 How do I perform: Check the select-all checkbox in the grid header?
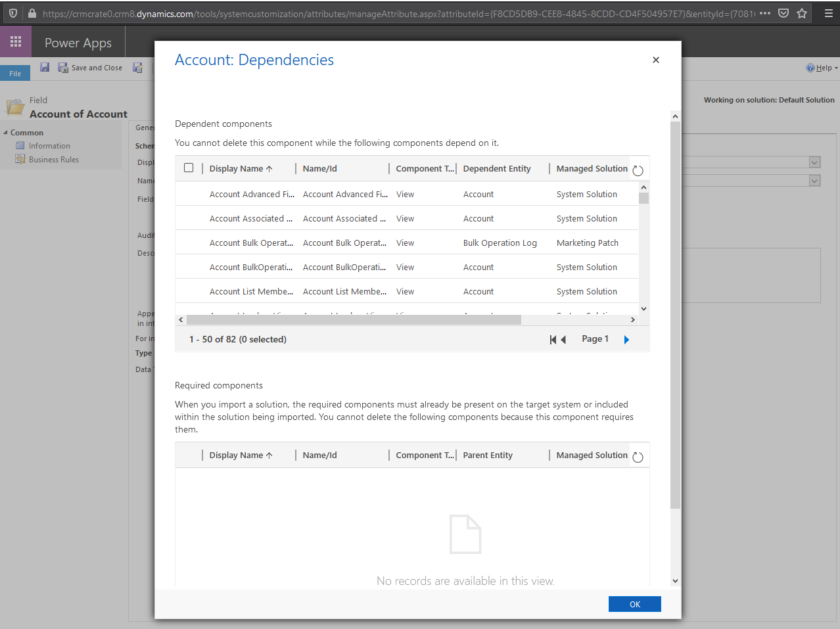tap(189, 168)
